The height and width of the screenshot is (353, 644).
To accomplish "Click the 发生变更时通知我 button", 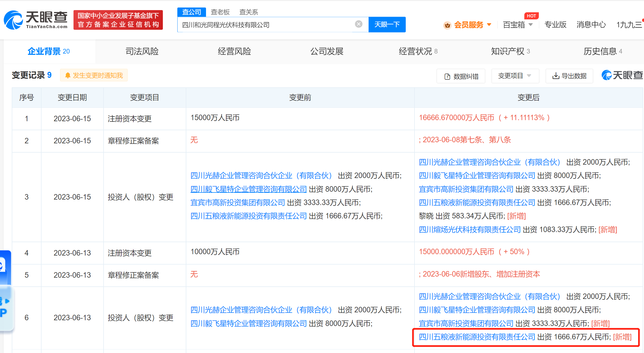I will pyautogui.click(x=94, y=75).
